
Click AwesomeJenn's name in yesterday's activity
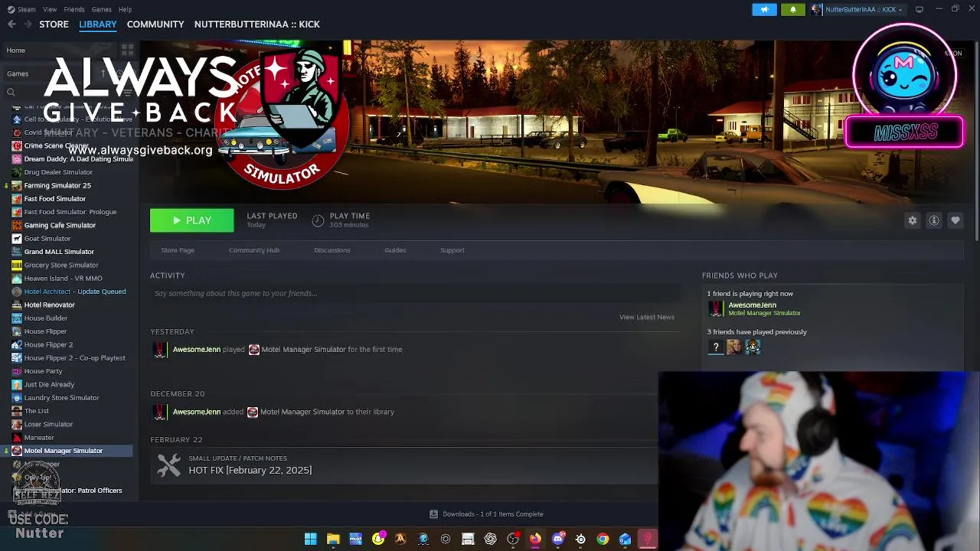[197, 350]
